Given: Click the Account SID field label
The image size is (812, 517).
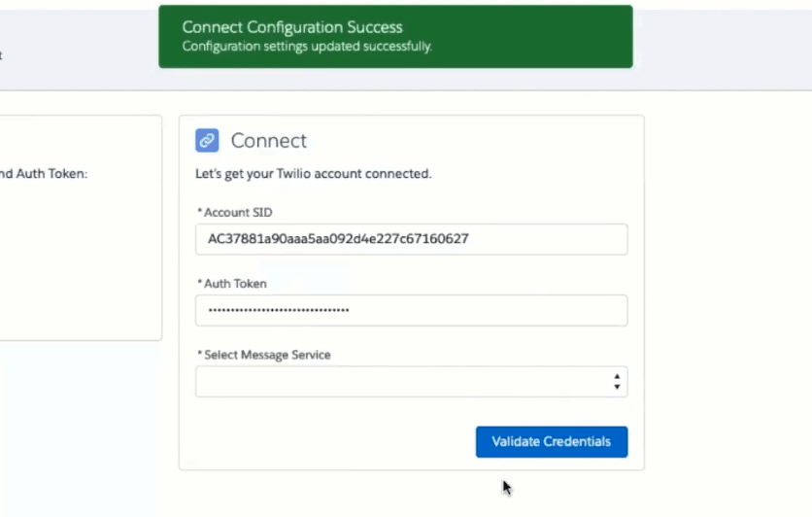Looking at the screenshot, I should pyautogui.click(x=238, y=212).
